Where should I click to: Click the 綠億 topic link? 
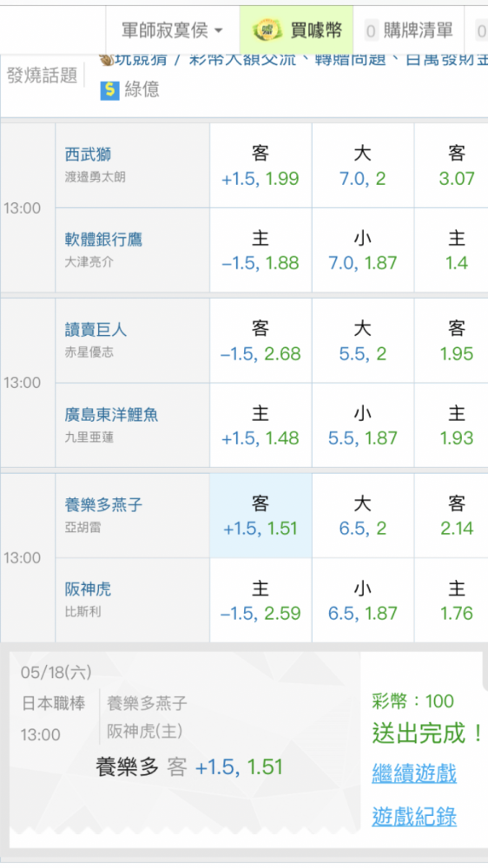pyautogui.click(x=142, y=89)
